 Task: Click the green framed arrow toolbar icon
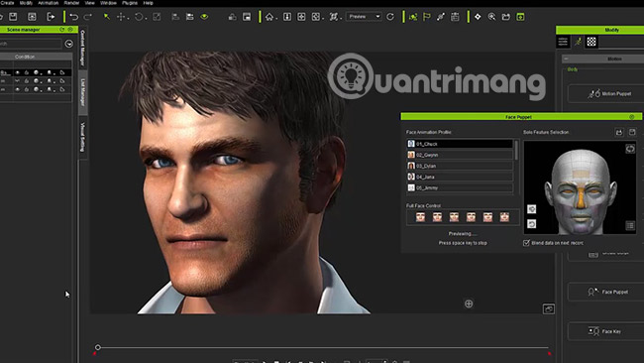520,17
